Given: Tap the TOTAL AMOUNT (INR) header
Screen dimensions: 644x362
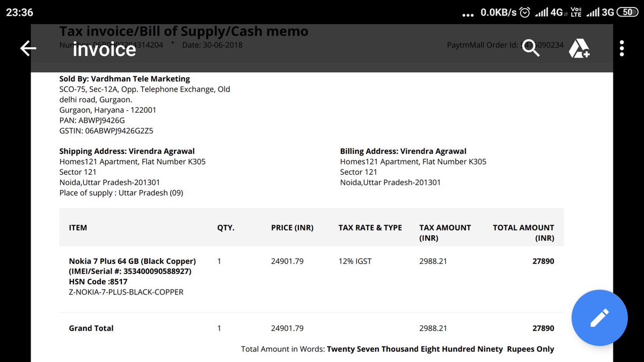Looking at the screenshot, I should coord(524,233).
